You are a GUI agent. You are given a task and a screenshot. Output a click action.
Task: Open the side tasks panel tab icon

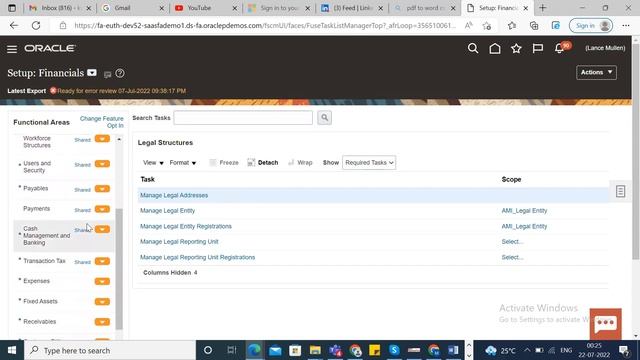point(620,191)
